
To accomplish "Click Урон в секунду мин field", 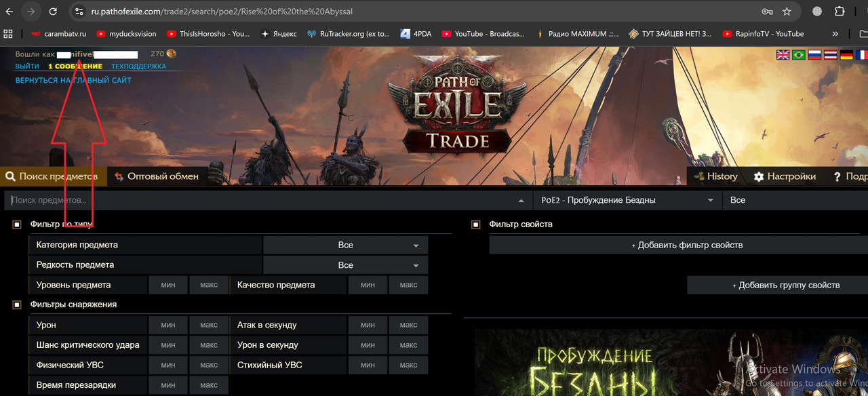I will click(x=368, y=345).
